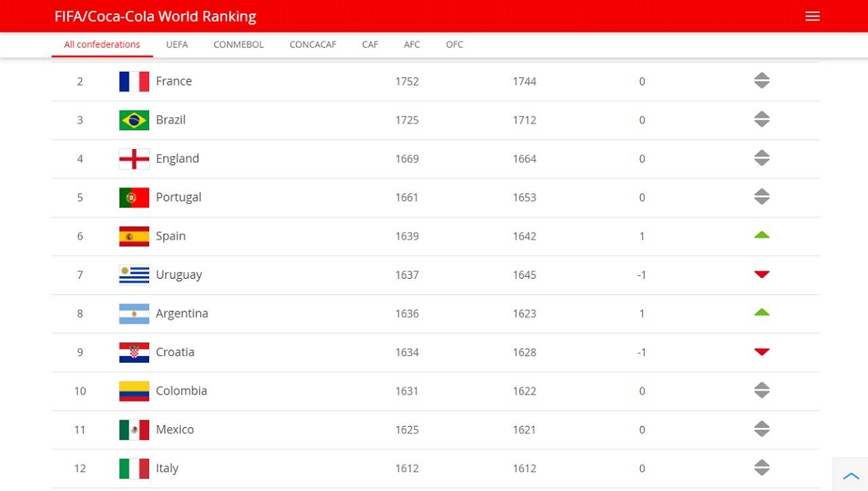The width and height of the screenshot is (868, 491).
Task: Click Uruguay's red down arrow
Action: [762, 275]
